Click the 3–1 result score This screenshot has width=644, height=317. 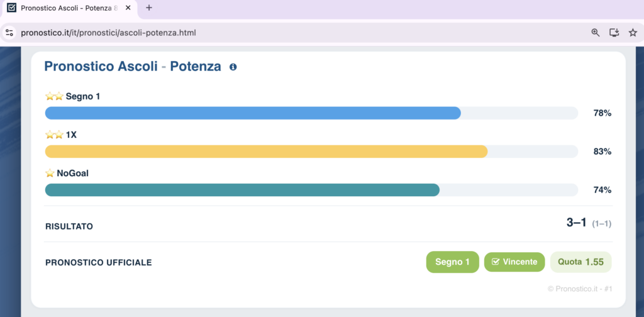(x=576, y=223)
